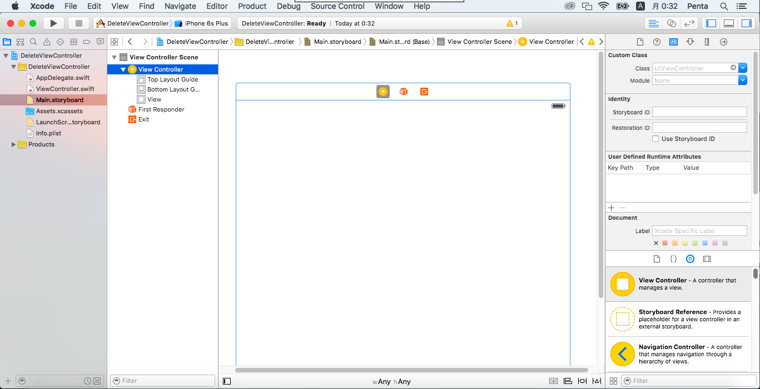Pick the red document label color
Image resolution: width=760 pixels, height=389 pixels.
665,243
